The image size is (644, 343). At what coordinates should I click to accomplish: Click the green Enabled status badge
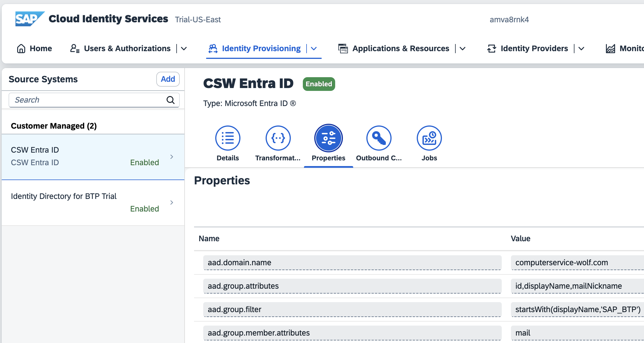click(319, 84)
